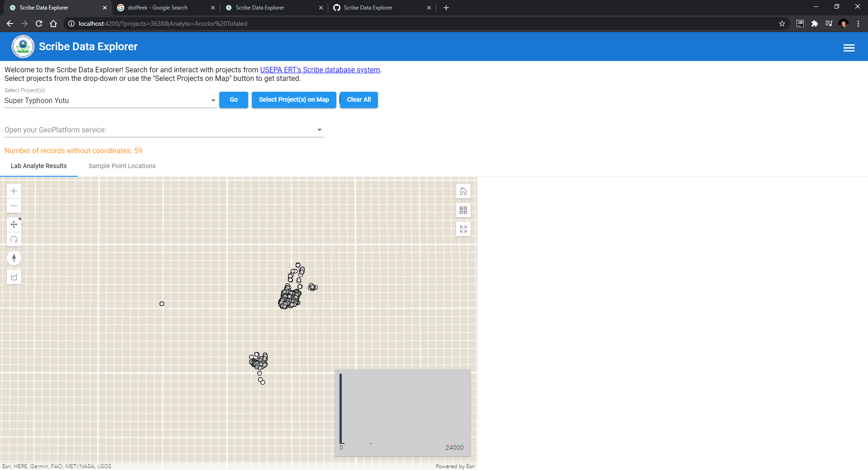Open the hamburger navigation menu
This screenshot has height=470, width=868.
tap(849, 47)
